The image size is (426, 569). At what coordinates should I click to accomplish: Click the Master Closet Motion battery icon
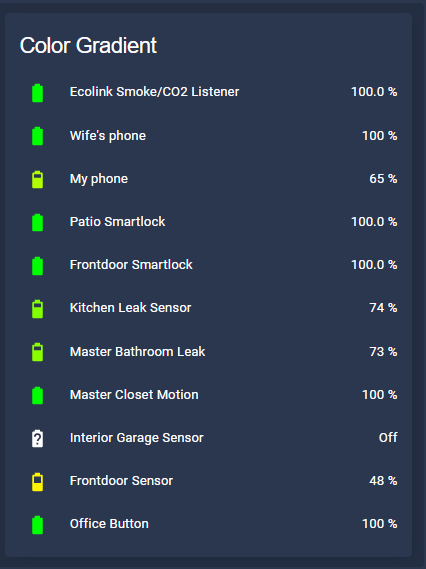37,395
